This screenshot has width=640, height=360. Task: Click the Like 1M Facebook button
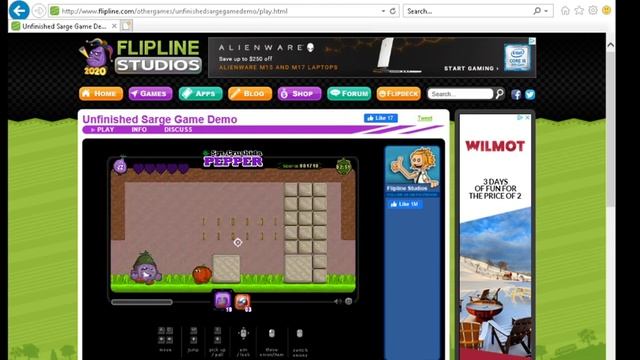[x=405, y=204]
